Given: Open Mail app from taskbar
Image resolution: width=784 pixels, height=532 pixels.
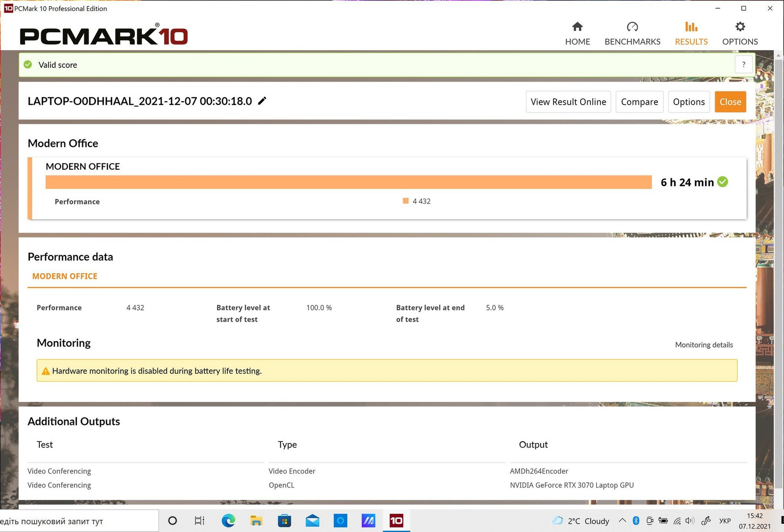Looking at the screenshot, I should [x=312, y=521].
